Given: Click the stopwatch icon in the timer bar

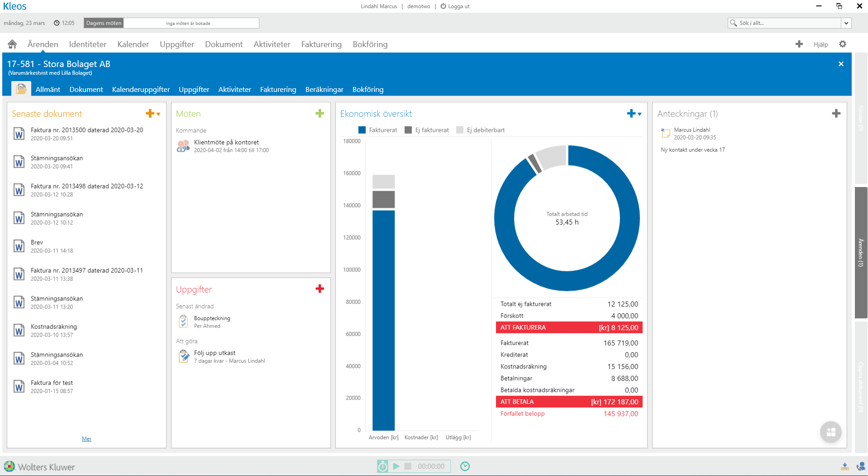Looking at the screenshot, I should pos(382,466).
